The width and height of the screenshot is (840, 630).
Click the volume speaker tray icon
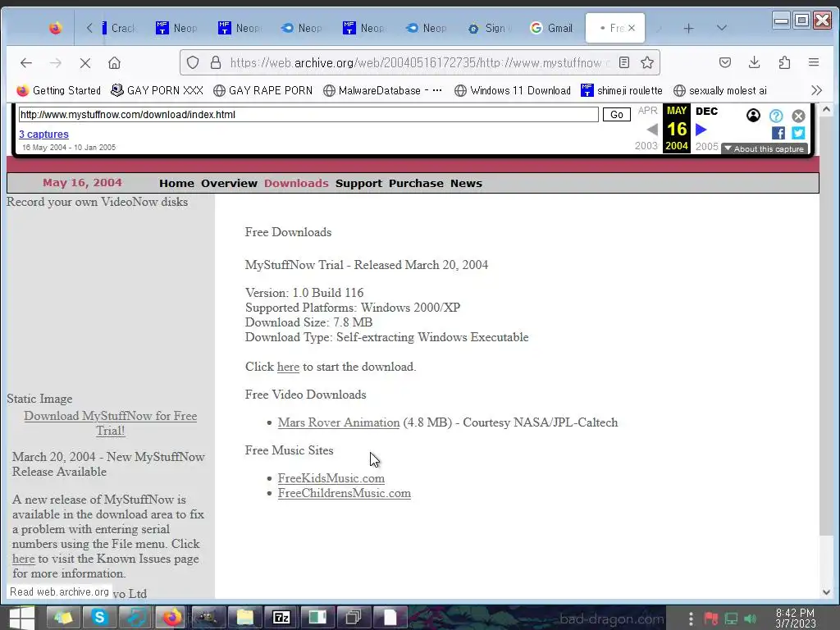click(x=750, y=619)
